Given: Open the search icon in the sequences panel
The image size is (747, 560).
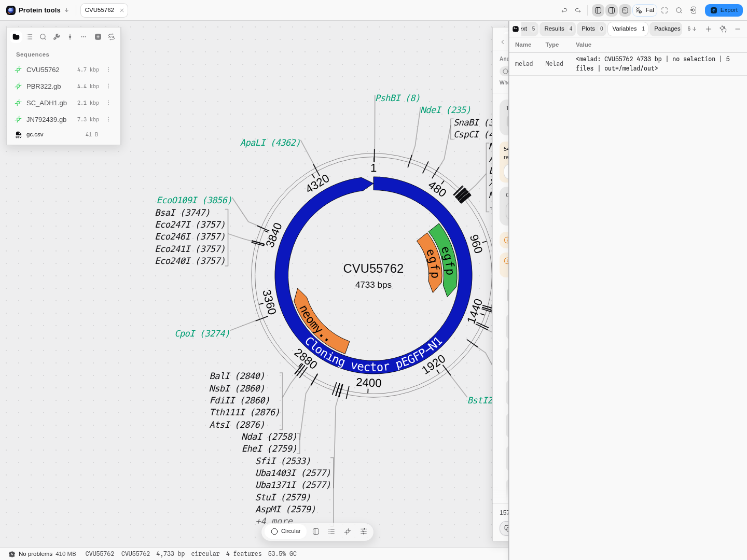Looking at the screenshot, I should 43,37.
